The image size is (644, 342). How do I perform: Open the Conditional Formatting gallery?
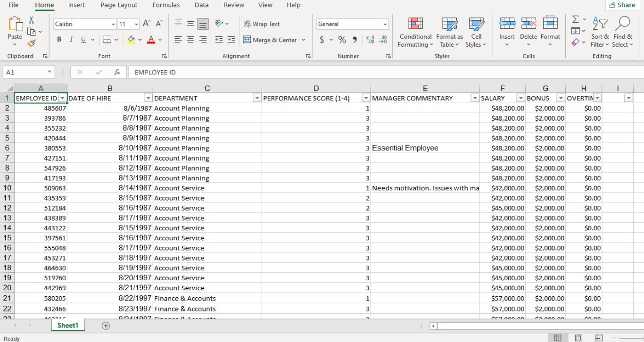[x=415, y=32]
